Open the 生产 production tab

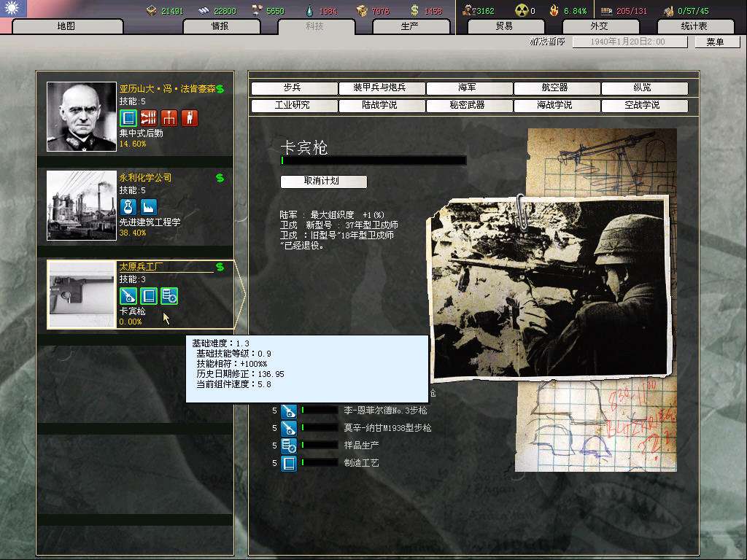(x=410, y=26)
